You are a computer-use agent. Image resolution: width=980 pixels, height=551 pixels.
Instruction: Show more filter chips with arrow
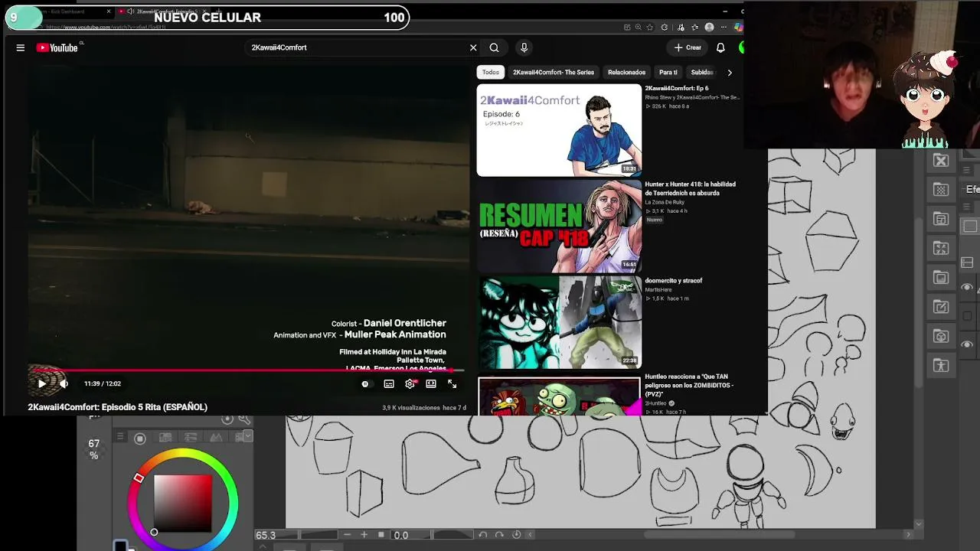coord(730,72)
